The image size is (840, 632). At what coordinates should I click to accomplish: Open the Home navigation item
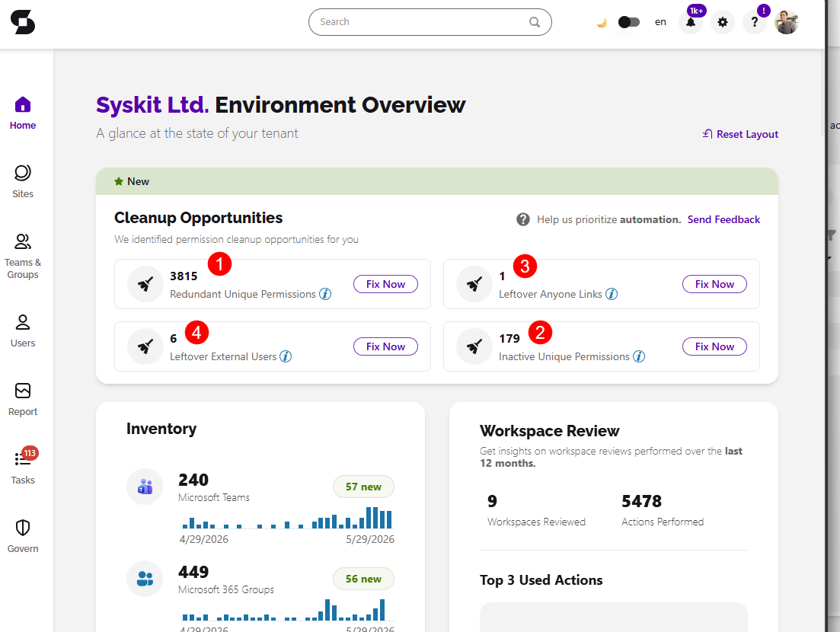[23, 113]
